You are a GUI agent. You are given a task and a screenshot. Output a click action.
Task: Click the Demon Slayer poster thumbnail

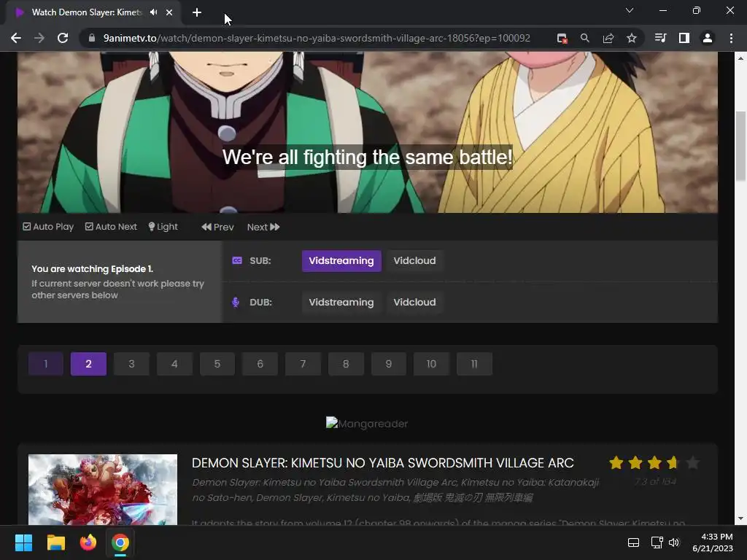tap(103, 489)
